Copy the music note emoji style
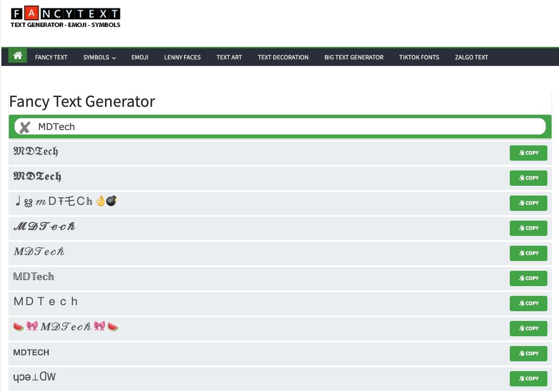 (528, 203)
